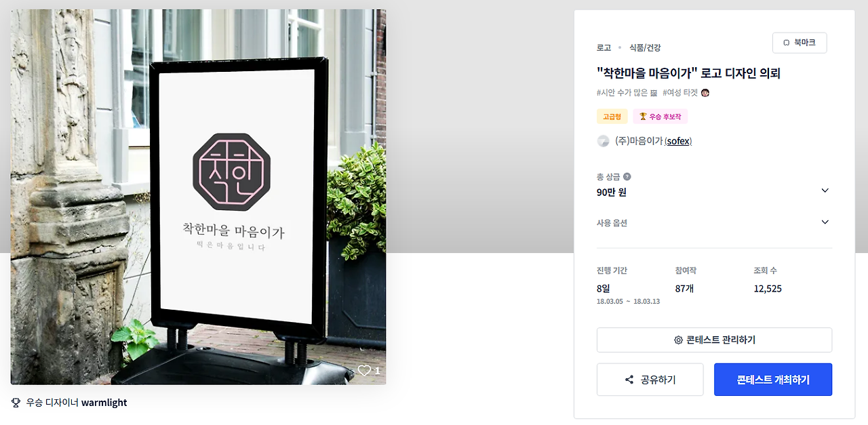Click the gear icon in 콘테스트 관리하기
The height and width of the screenshot is (425, 868).
coord(678,340)
